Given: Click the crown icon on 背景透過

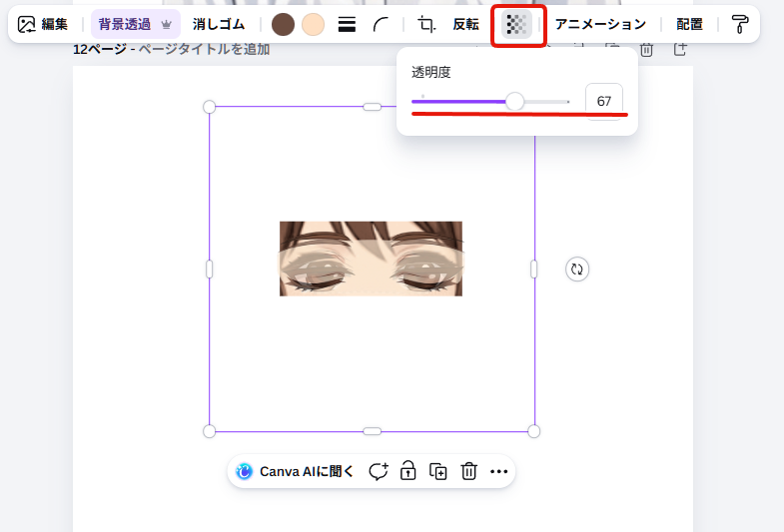Looking at the screenshot, I should 166,24.
